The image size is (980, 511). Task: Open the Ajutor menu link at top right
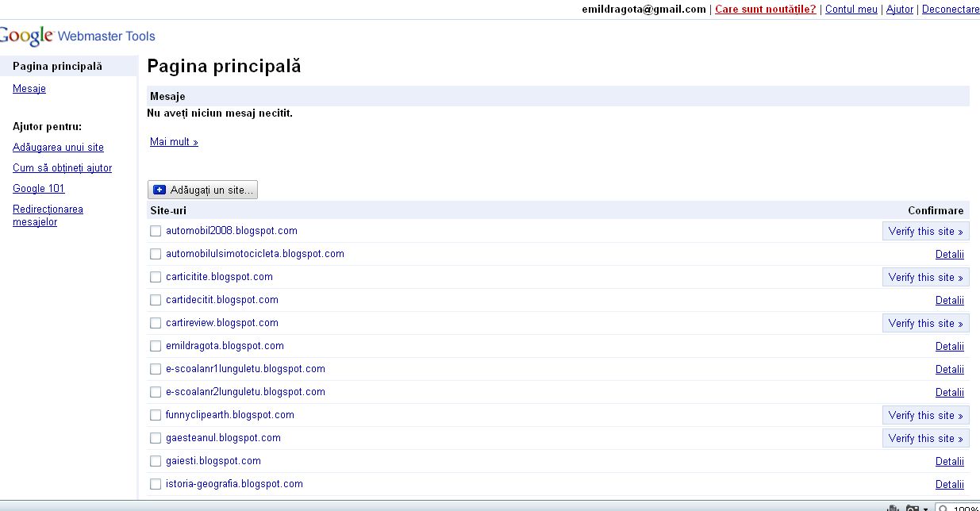[x=899, y=10]
